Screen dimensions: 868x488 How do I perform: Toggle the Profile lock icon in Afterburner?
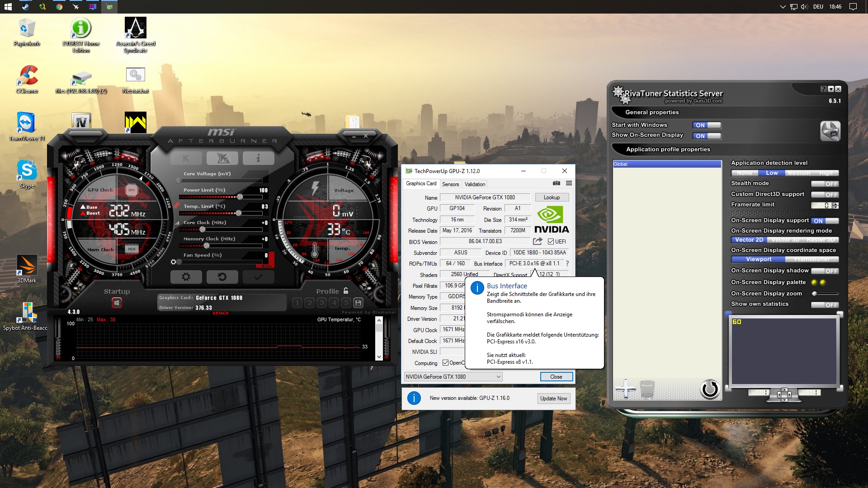click(x=346, y=291)
